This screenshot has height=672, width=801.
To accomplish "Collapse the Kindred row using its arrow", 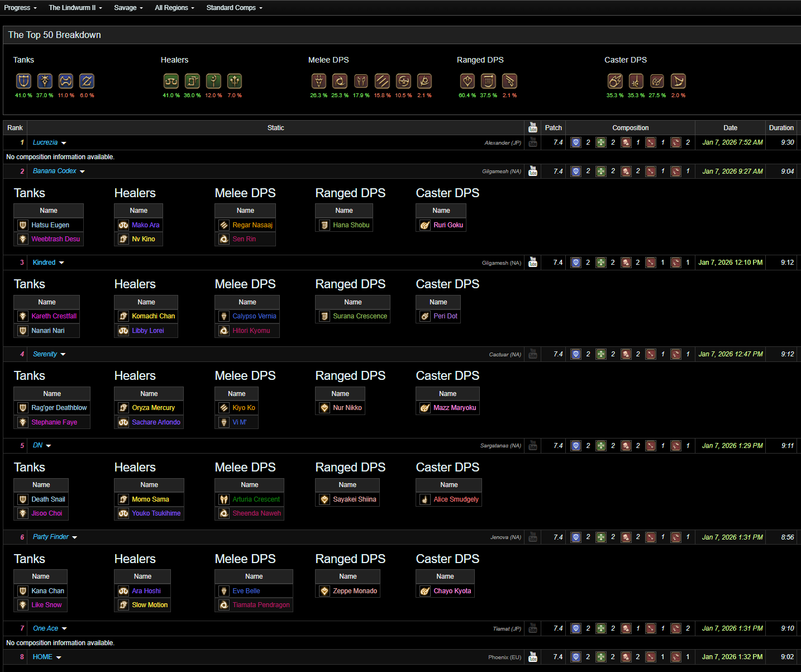I will tap(61, 263).
